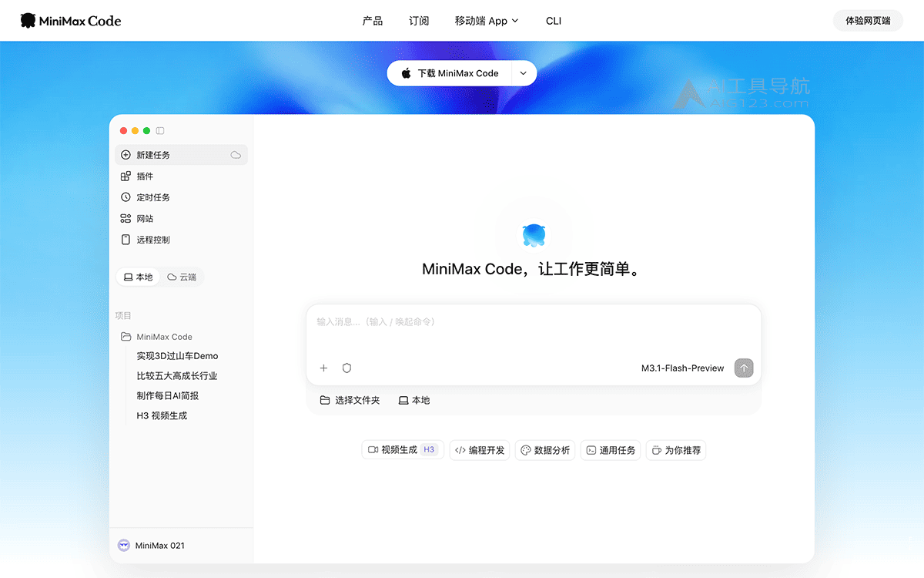Click the phone icon beside 远程控制
Viewport: 924px width, 578px height.
[x=126, y=240]
